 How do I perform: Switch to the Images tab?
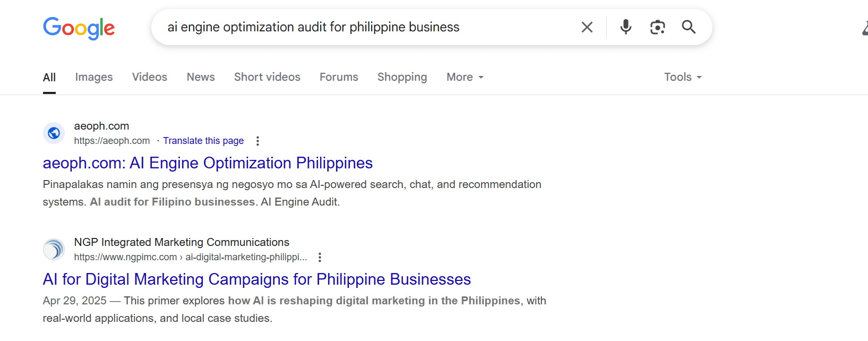click(x=94, y=78)
